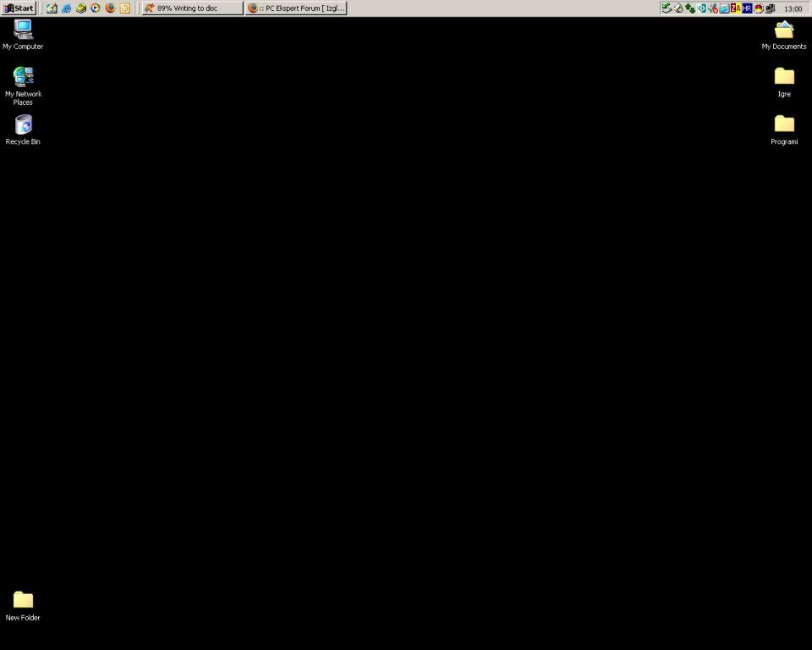Click the printer-like tray icon

pyautogui.click(x=678, y=8)
